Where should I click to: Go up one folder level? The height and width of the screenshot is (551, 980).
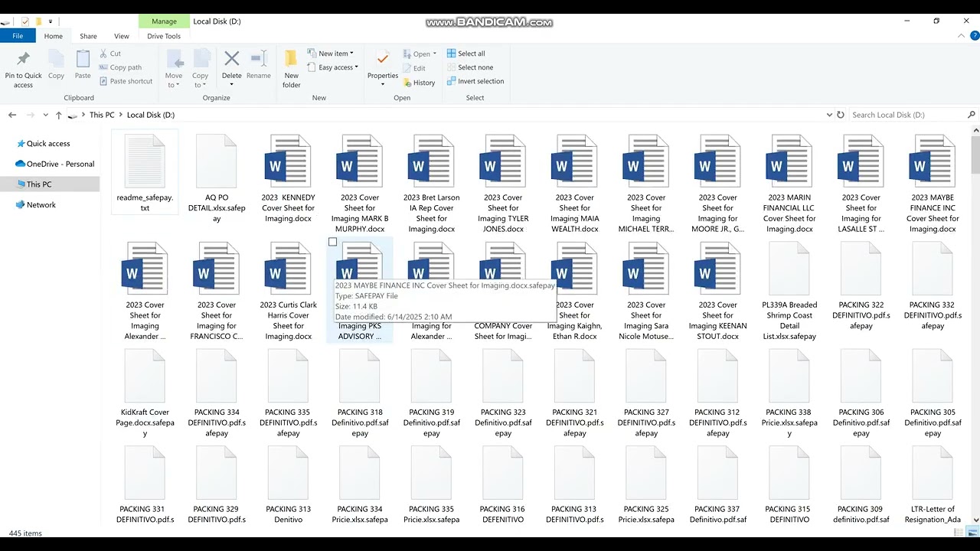point(59,115)
